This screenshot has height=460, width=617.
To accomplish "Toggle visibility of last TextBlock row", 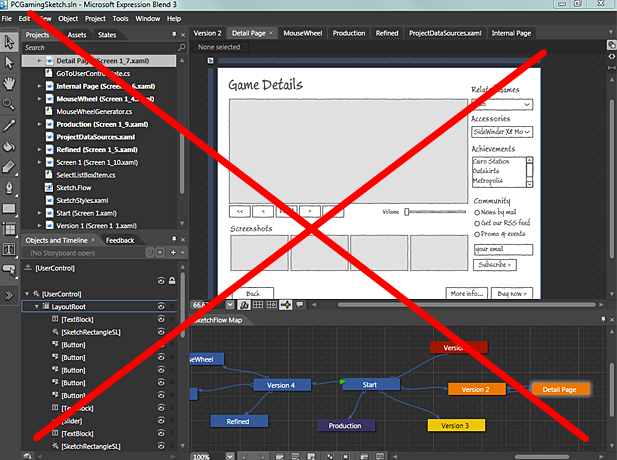I will 161,433.
